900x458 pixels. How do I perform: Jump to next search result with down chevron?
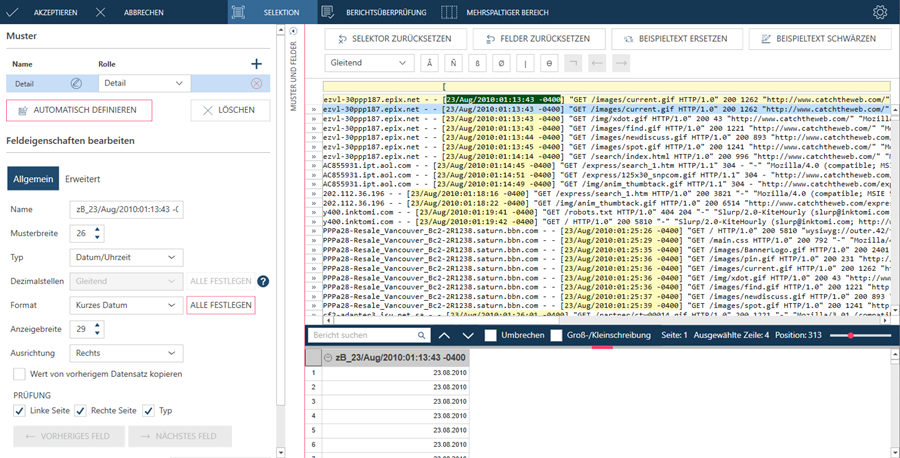[x=468, y=335]
